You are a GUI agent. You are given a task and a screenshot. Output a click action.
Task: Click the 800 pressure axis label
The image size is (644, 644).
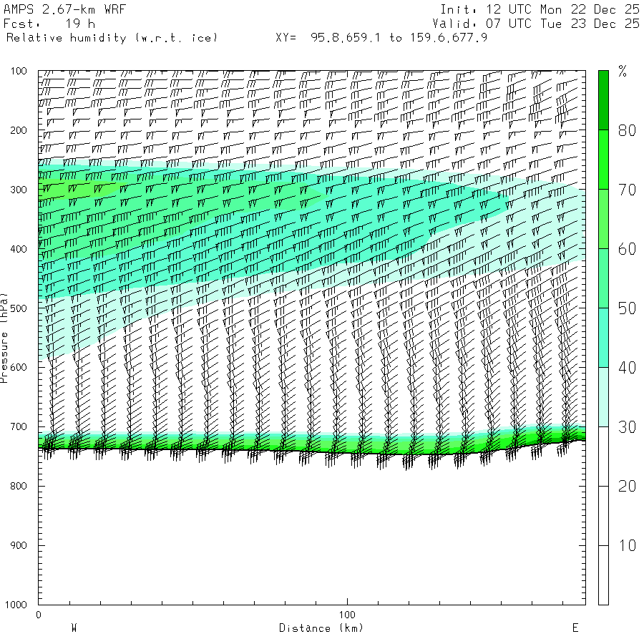pyautogui.click(x=19, y=486)
